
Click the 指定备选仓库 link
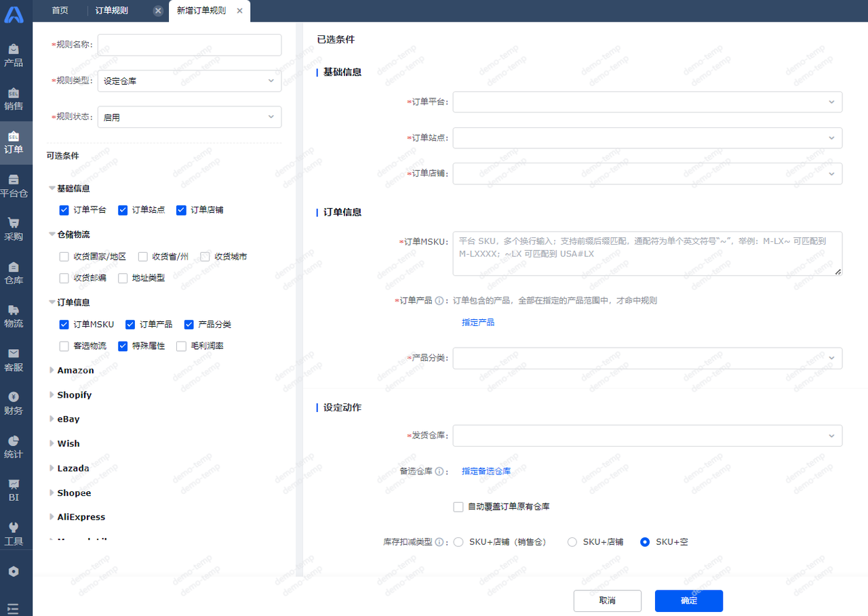click(486, 471)
